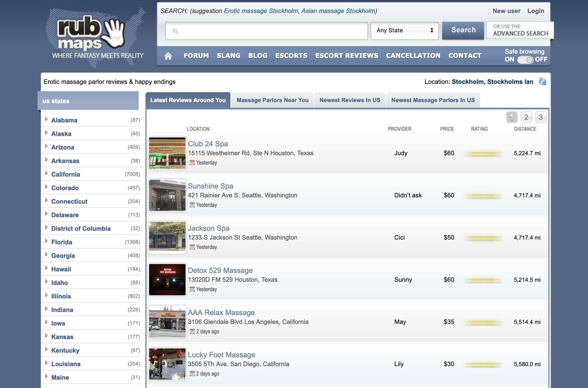The width and height of the screenshot is (588, 388).
Task: Expand the Georgia state arrow
Action: [46, 254]
